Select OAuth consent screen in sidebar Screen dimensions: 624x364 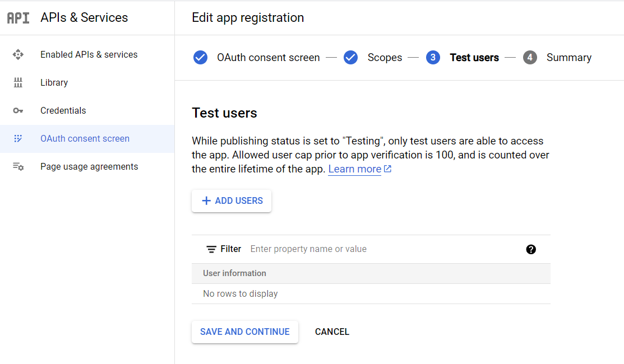coord(85,139)
